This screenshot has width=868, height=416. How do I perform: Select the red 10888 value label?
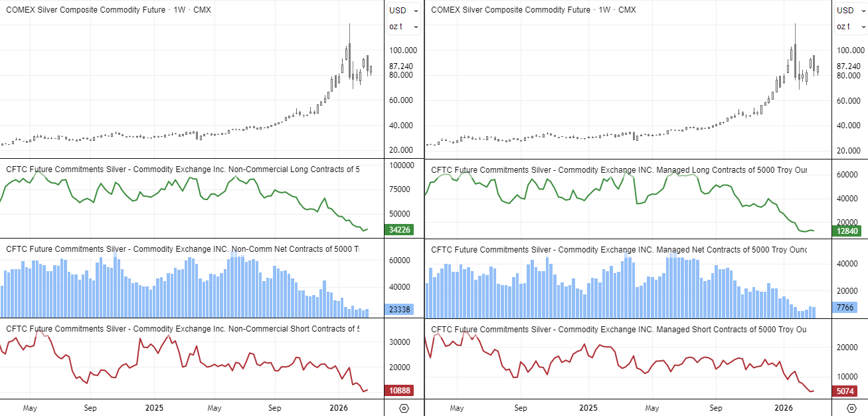pyautogui.click(x=399, y=391)
